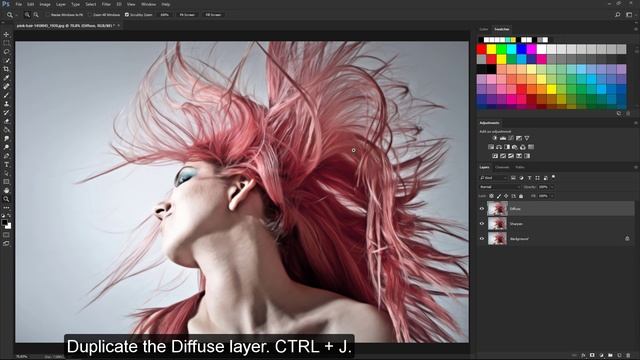This screenshot has height=360, width=640.
Task: Select the Lasso tool
Action: (6, 52)
